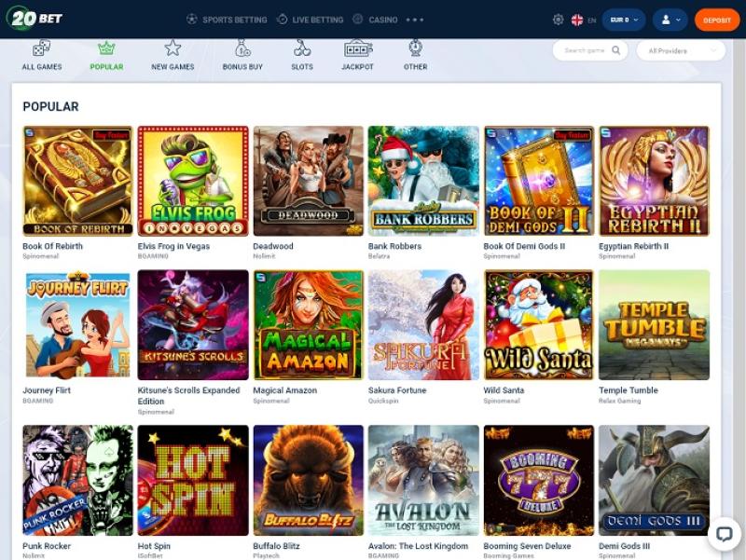This screenshot has height=560, width=746.
Task: Open the Jackpot category
Action: tap(358, 48)
